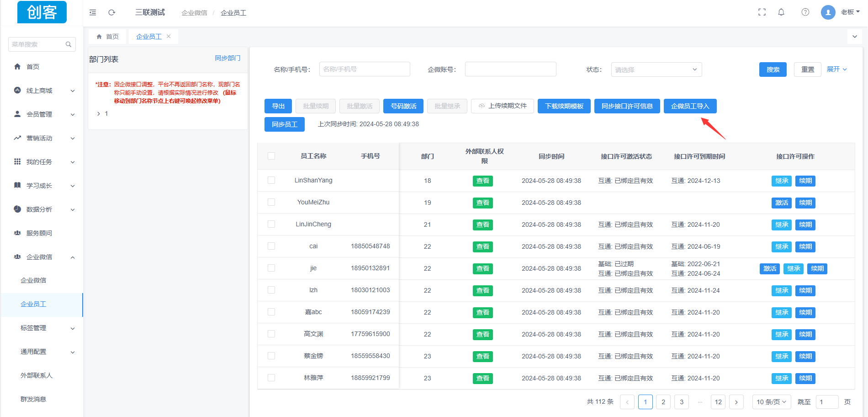
Task: Click the user avatar icon
Action: [828, 12]
